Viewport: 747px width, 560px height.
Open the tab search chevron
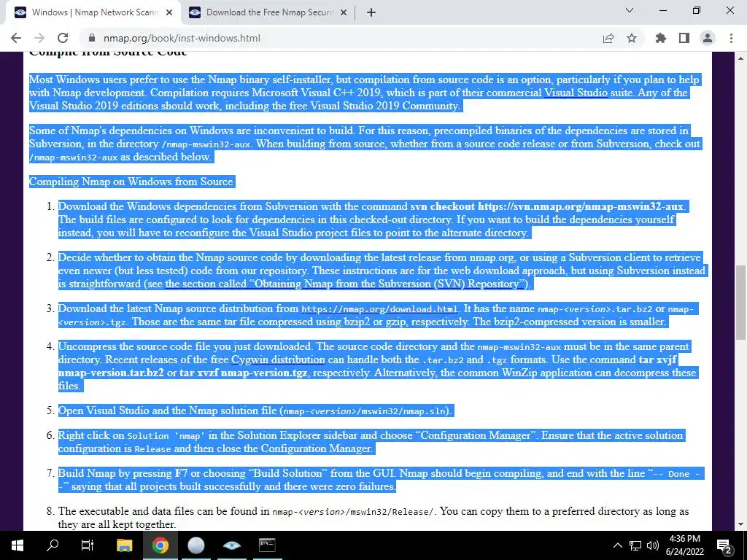click(630, 10)
